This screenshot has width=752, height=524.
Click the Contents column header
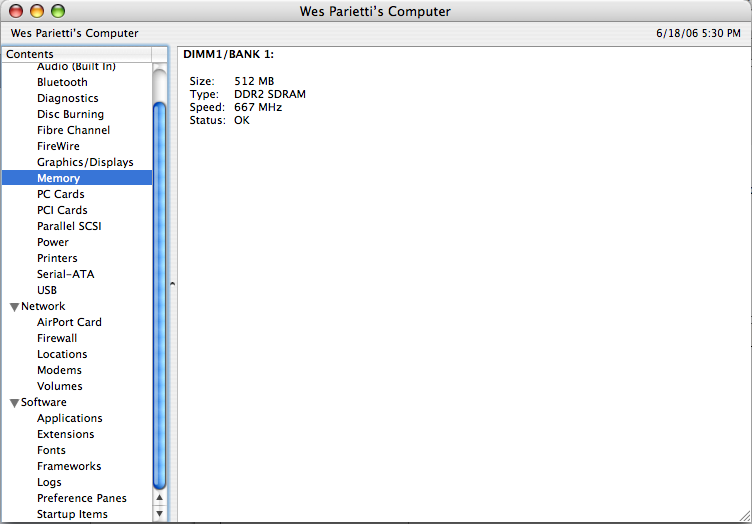[77, 54]
